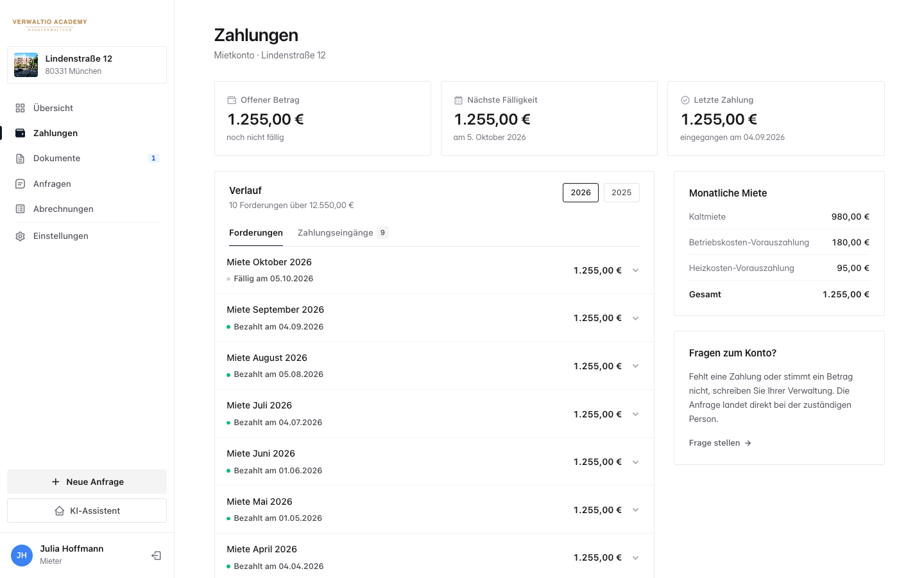The width and height of the screenshot is (924, 578).
Task: Click the Gesamt 1.255,00 € amount
Action: [x=846, y=294]
